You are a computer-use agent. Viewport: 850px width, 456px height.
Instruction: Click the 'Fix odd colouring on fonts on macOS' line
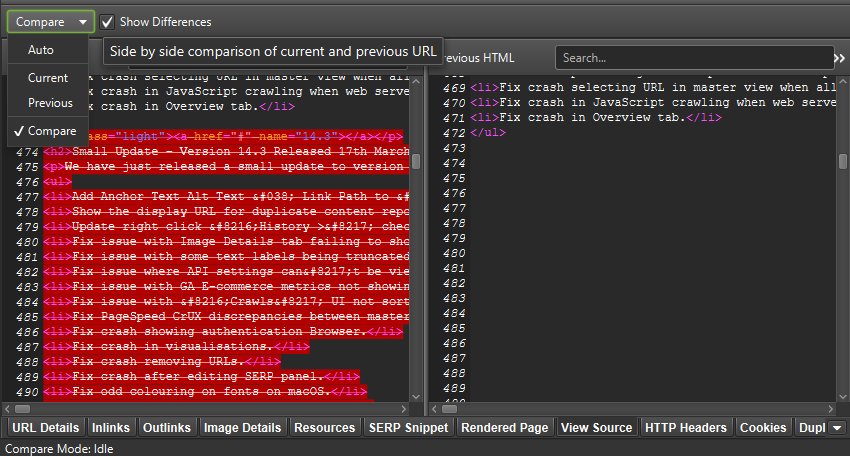(205, 391)
